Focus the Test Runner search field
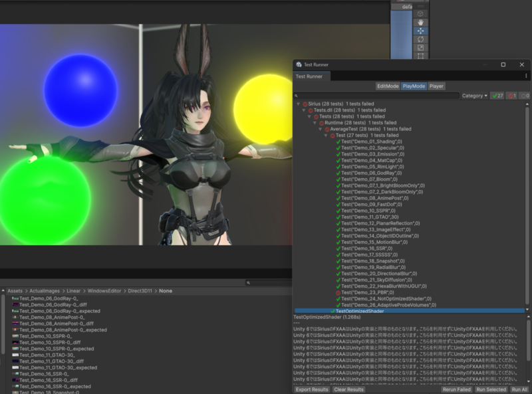Image resolution: width=532 pixels, height=394 pixels. (x=376, y=96)
